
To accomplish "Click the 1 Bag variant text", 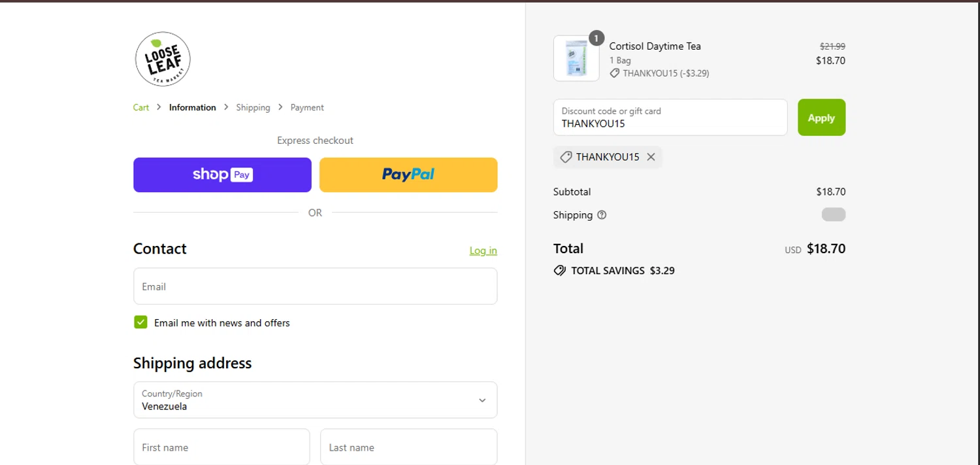I will (x=620, y=60).
